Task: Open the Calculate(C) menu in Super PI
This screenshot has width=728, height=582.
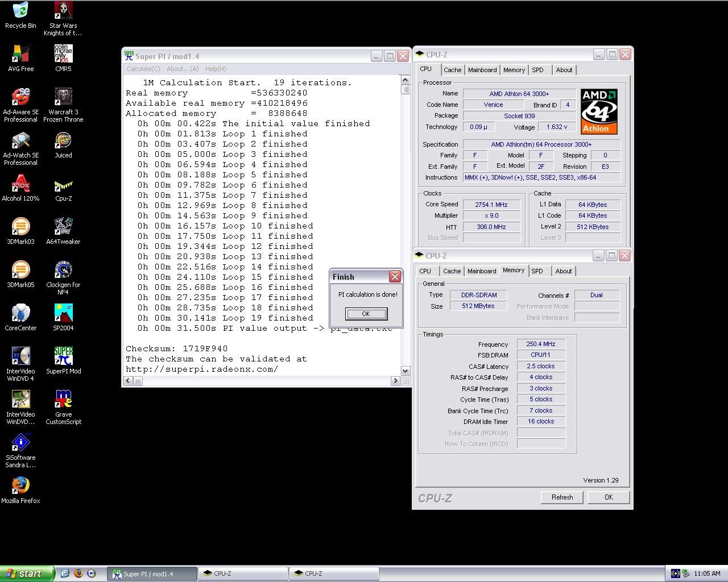Action: click(143, 69)
